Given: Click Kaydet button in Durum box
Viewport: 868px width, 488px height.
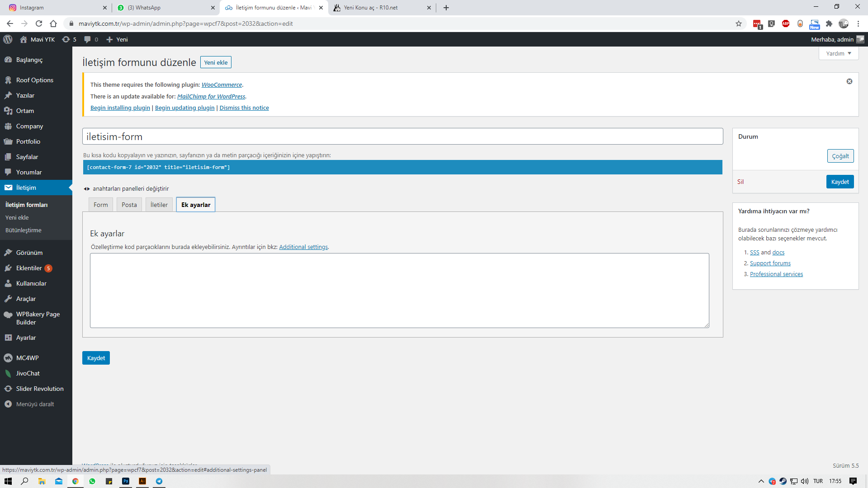Looking at the screenshot, I should pos(840,182).
